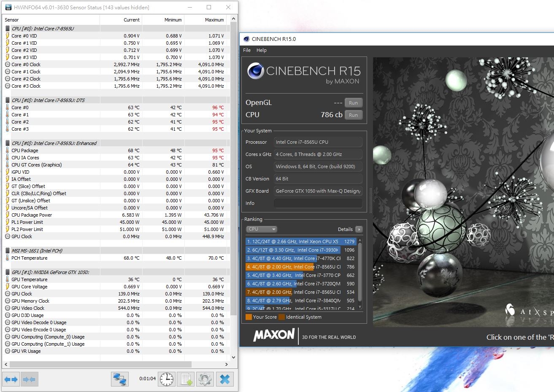Open the CPU ranking type dropdown
This screenshot has width=554, height=392.
262,229
